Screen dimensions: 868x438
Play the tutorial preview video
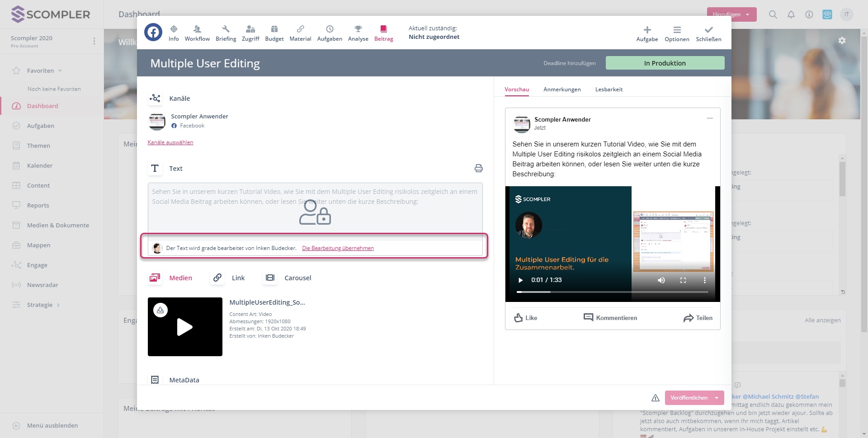[520, 280]
